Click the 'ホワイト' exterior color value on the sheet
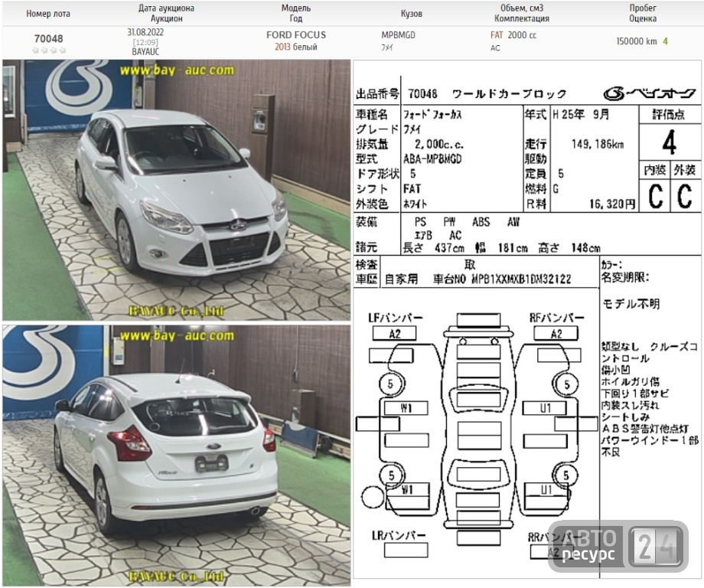Image resolution: width=704 pixels, height=588 pixels. (x=416, y=204)
